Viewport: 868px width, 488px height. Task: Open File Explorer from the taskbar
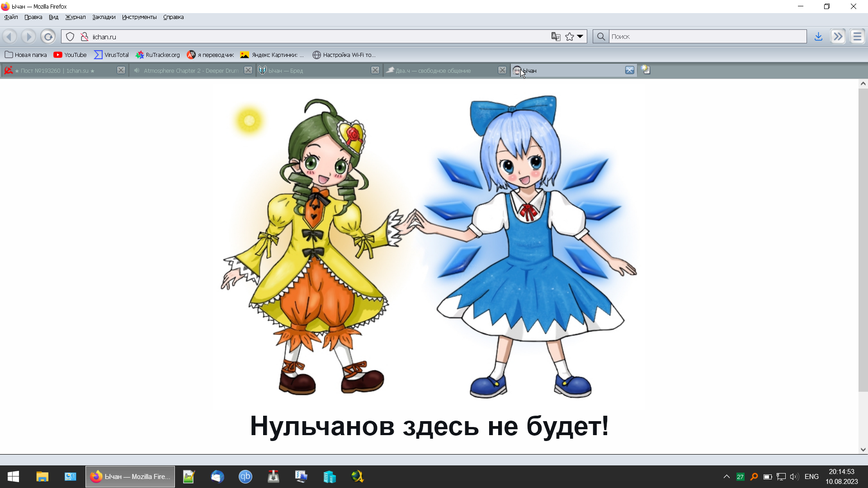pyautogui.click(x=42, y=477)
